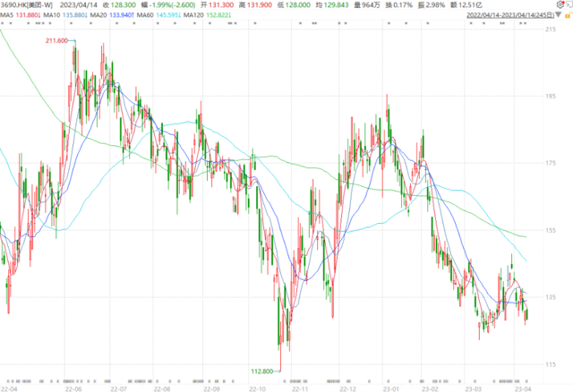Click the 22-07 time axis label

(x=118, y=388)
